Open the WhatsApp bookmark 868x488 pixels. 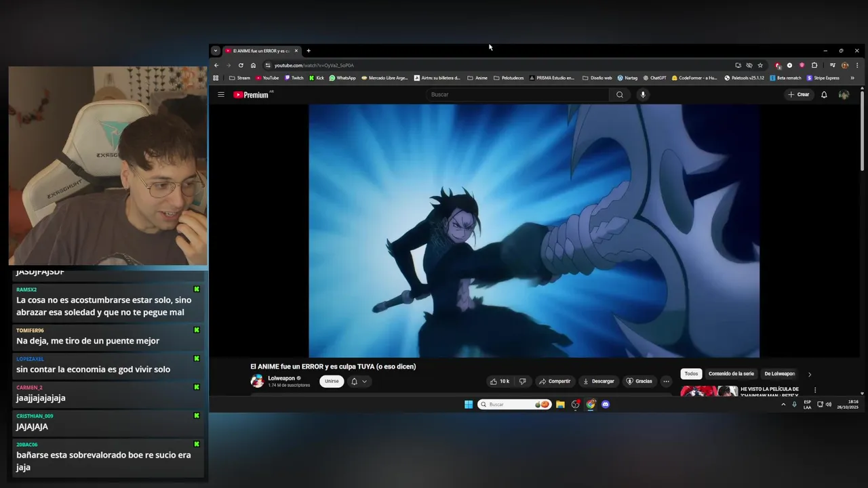coord(342,78)
